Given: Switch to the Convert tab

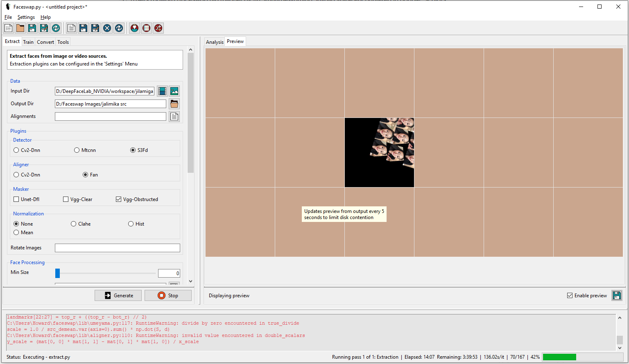Looking at the screenshot, I should pos(45,42).
